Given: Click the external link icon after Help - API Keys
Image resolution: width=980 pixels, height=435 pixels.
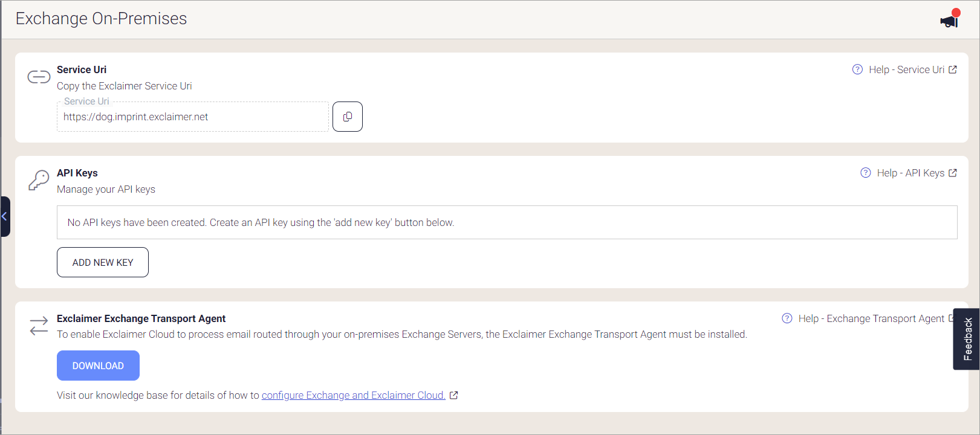Looking at the screenshot, I should [955, 172].
